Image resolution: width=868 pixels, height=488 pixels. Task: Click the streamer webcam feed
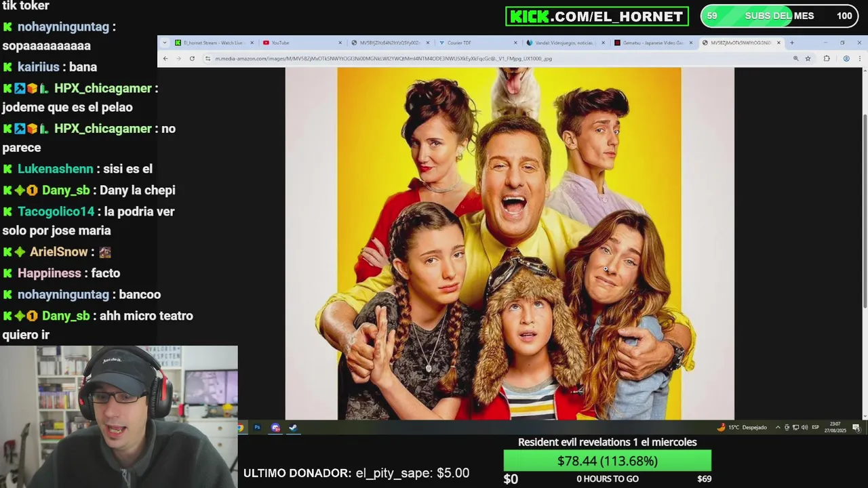(119, 417)
